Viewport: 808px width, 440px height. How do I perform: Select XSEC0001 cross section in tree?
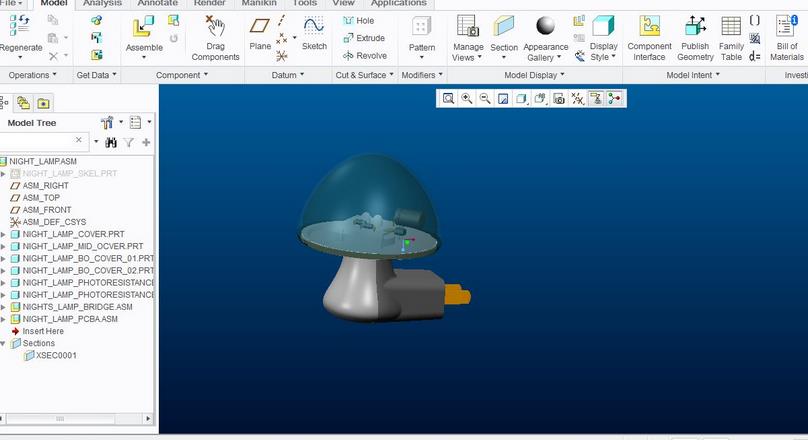[x=56, y=356]
